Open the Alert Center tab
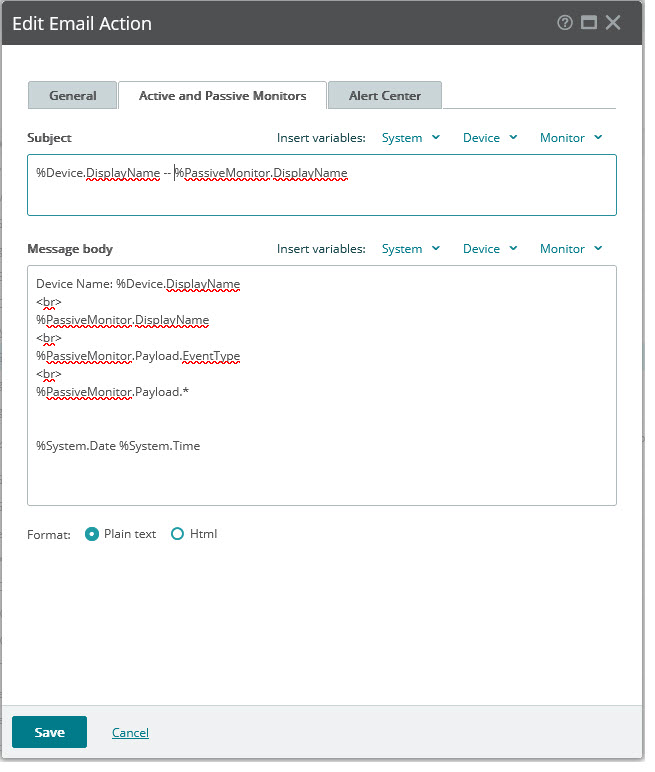Image resolution: width=655 pixels, height=772 pixels. [x=385, y=96]
